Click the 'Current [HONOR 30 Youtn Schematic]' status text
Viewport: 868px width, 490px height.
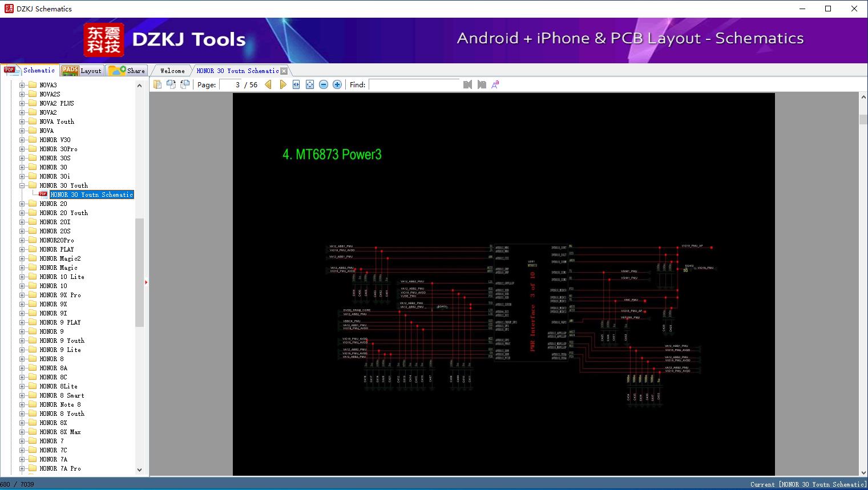tap(808, 484)
